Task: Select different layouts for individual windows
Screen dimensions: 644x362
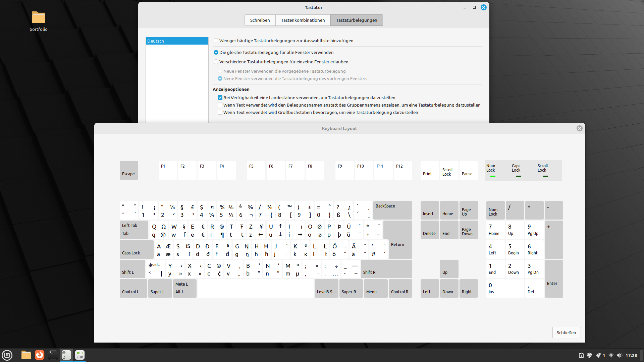Action: [x=216, y=62]
